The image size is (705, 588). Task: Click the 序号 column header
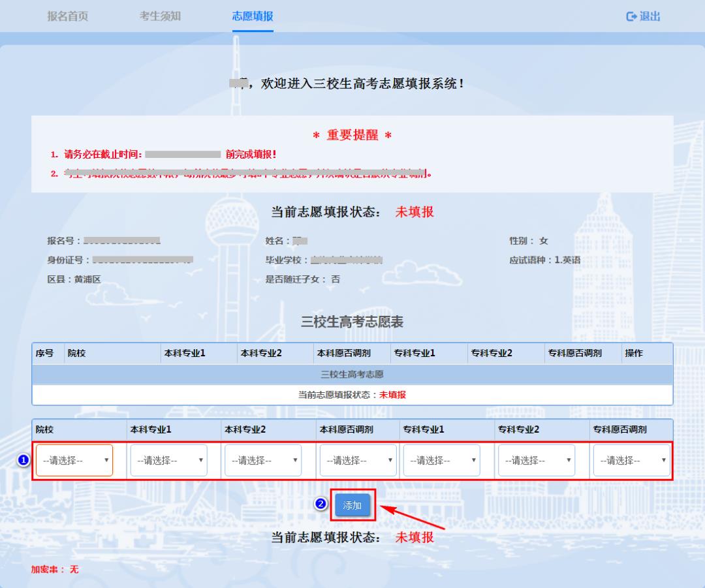click(44, 353)
